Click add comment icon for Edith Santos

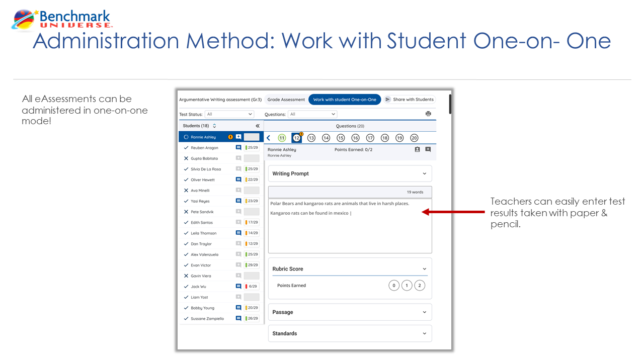pos(238,222)
